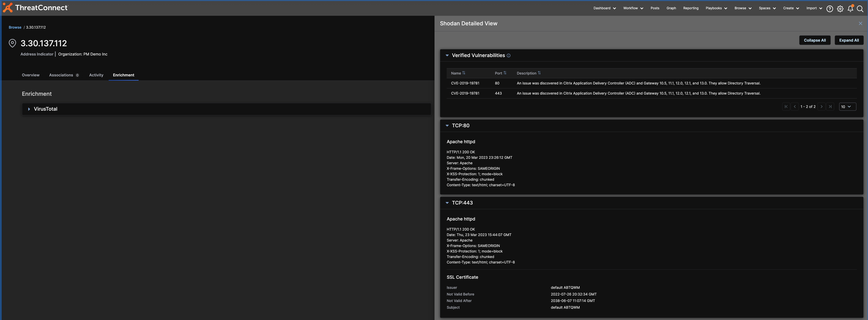The width and height of the screenshot is (868, 320).
Task: Click the port 80 table cell
Action: (497, 83)
